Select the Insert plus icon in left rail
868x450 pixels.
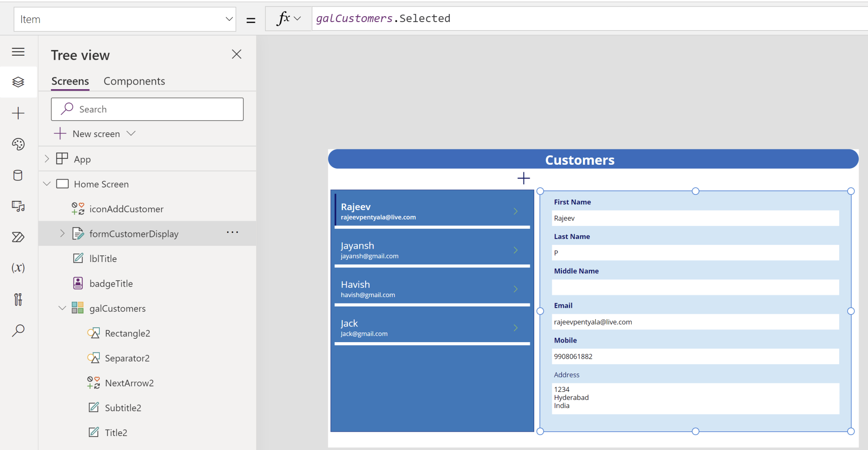pos(18,113)
